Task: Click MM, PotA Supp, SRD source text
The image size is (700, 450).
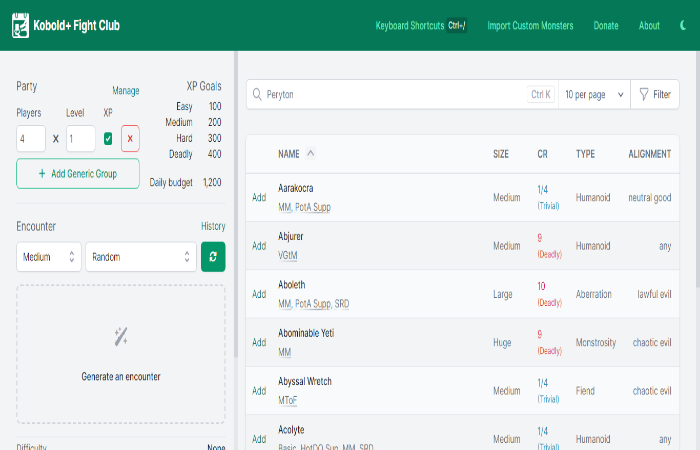Action: (x=314, y=304)
